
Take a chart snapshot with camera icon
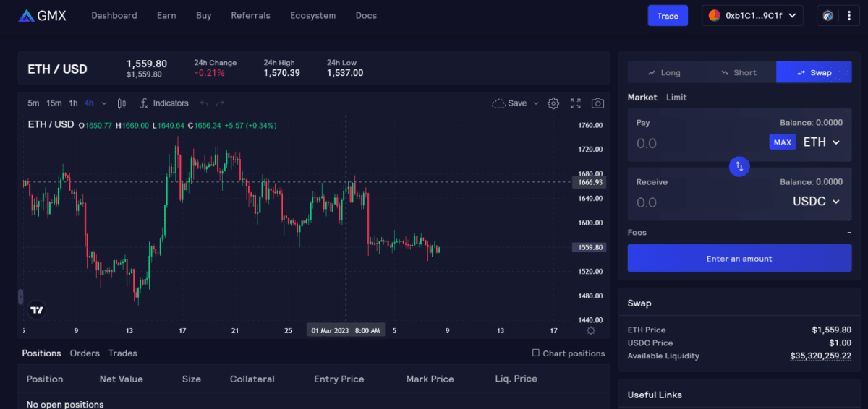[x=598, y=103]
